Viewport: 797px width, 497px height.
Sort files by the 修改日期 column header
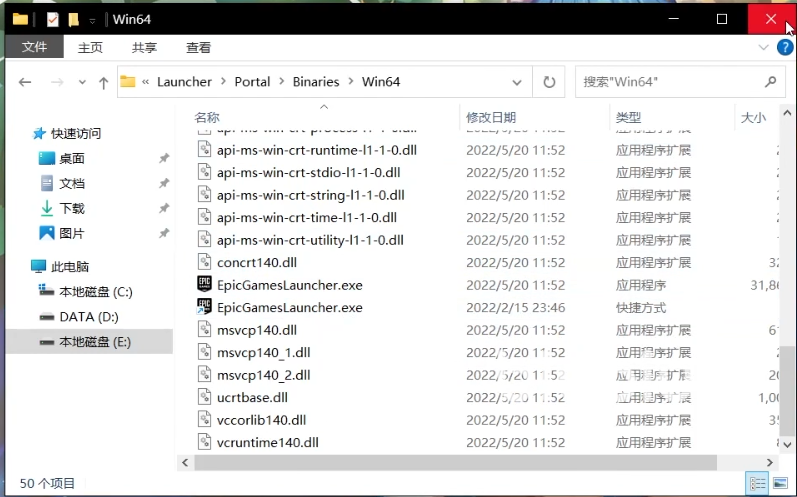(x=491, y=117)
